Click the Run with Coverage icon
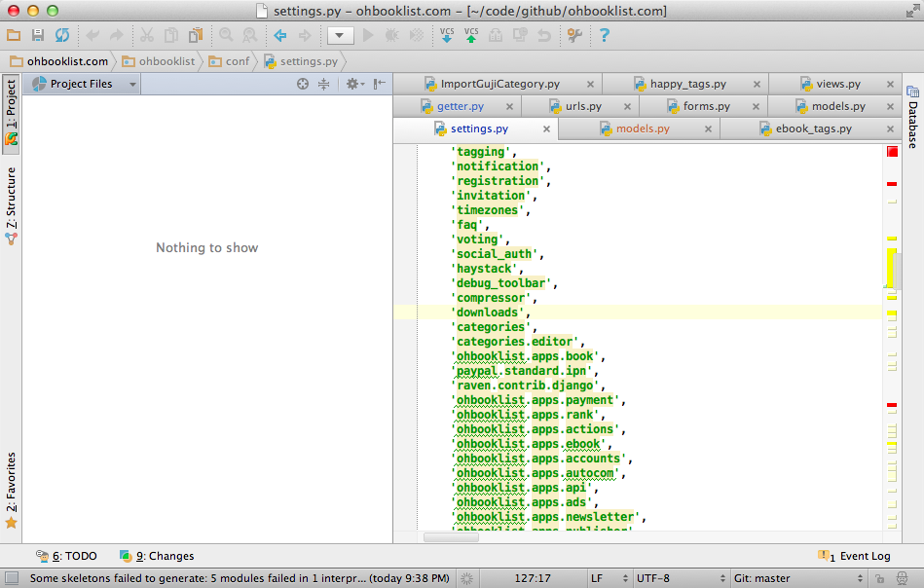This screenshot has height=588, width=924. click(x=416, y=35)
